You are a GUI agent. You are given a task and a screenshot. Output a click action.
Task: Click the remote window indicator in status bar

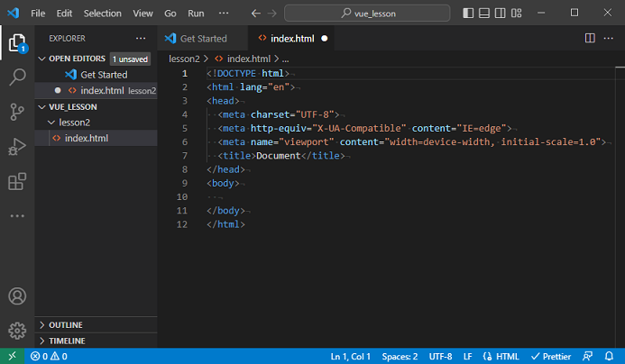[x=12, y=356]
